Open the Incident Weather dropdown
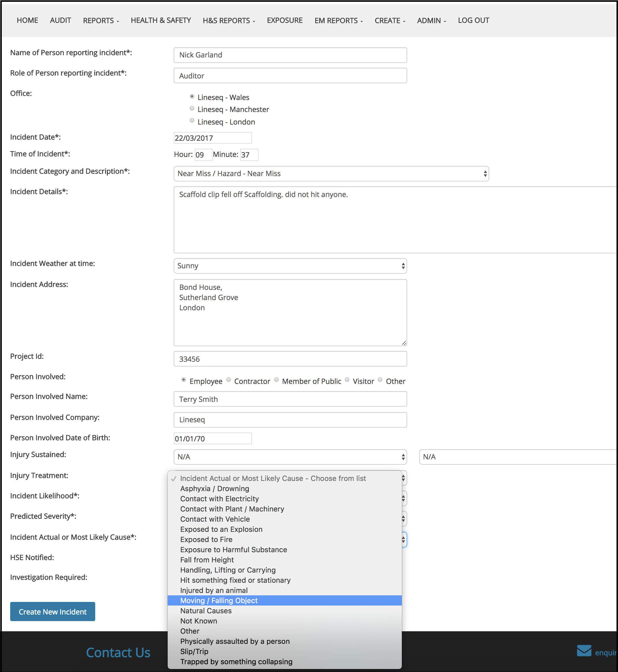Viewport: 618px width, 672px height. pos(290,266)
